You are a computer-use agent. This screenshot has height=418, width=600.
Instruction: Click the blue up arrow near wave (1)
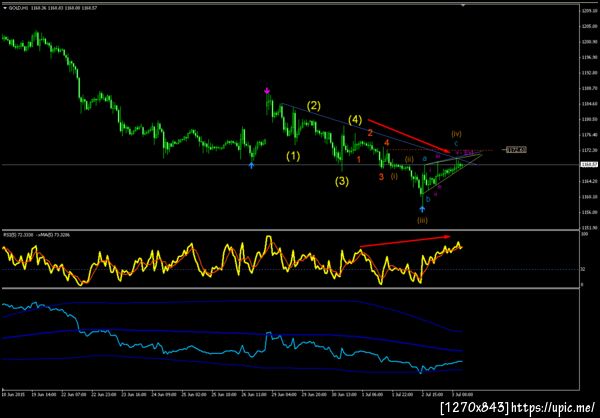click(x=251, y=165)
